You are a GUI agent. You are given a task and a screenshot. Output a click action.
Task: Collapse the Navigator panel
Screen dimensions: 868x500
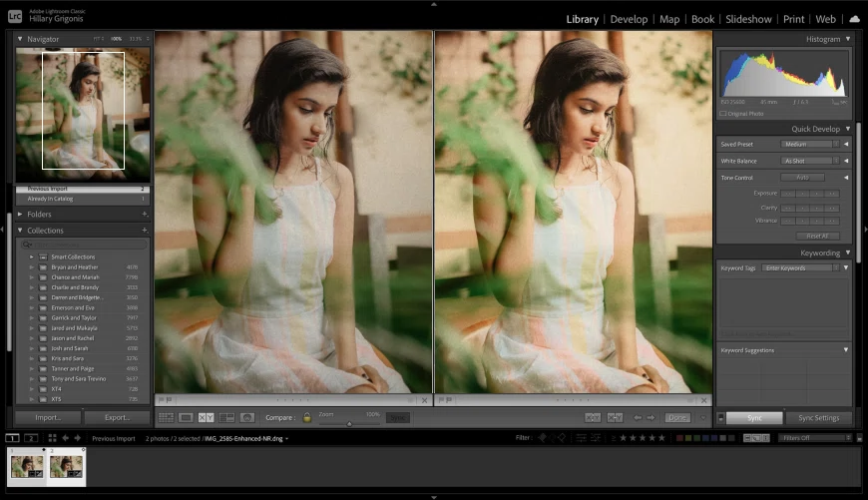20,39
